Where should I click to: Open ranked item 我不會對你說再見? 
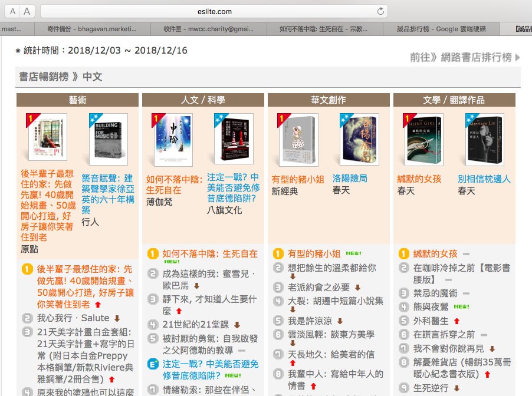click(448, 348)
